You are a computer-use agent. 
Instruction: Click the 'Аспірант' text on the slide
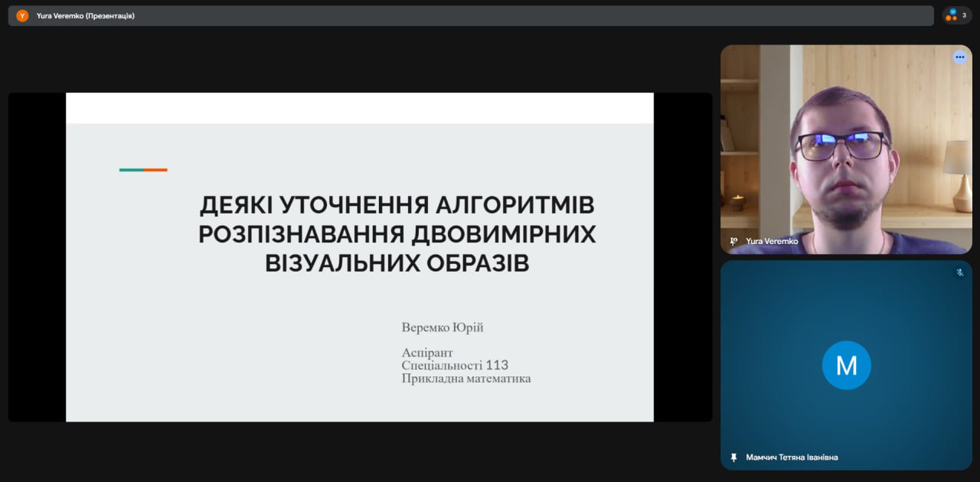click(427, 353)
